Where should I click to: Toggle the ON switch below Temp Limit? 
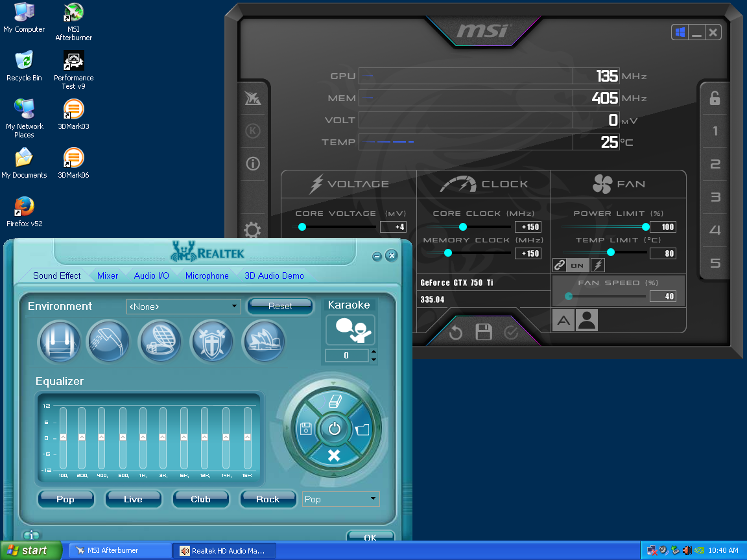[578, 265]
